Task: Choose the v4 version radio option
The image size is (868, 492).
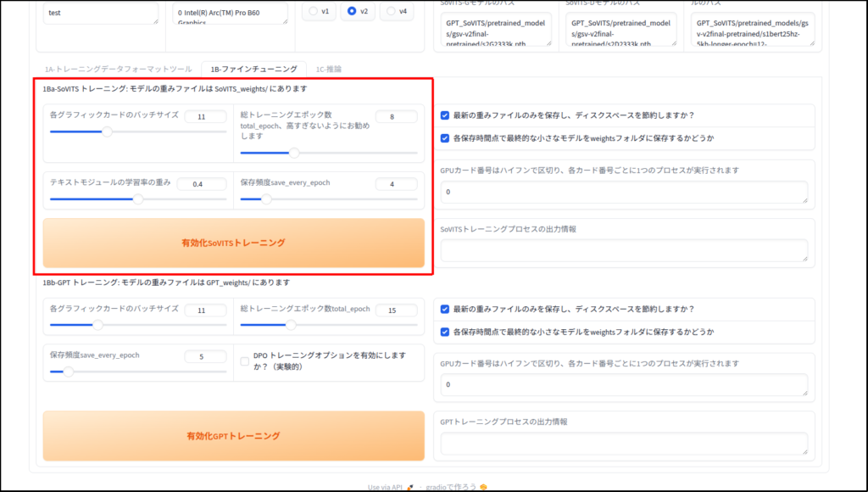Action: [x=392, y=11]
